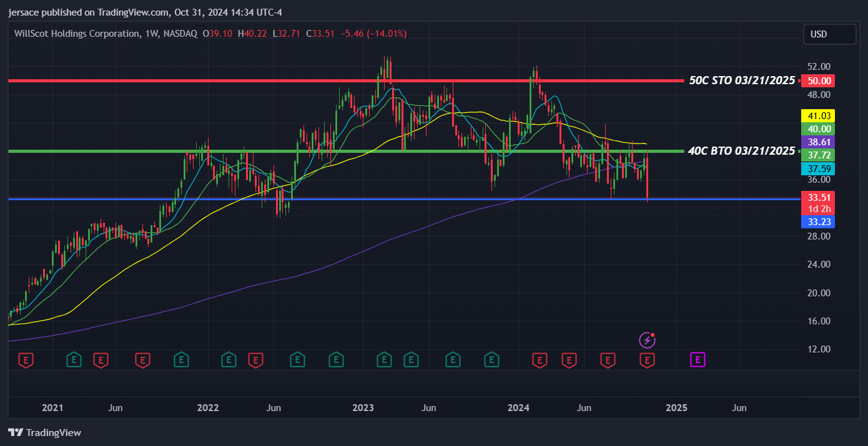
Task: Click the cyan 37.59 price label
Action: tap(819, 168)
